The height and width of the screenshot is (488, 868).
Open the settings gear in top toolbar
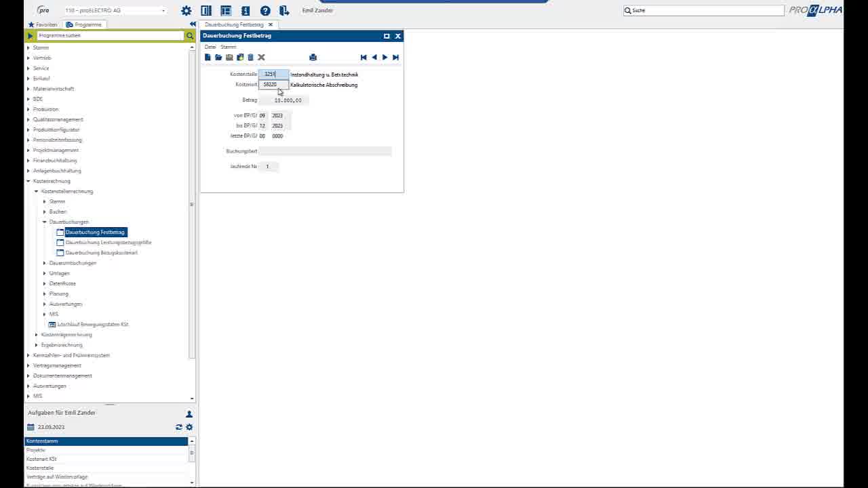pos(186,11)
